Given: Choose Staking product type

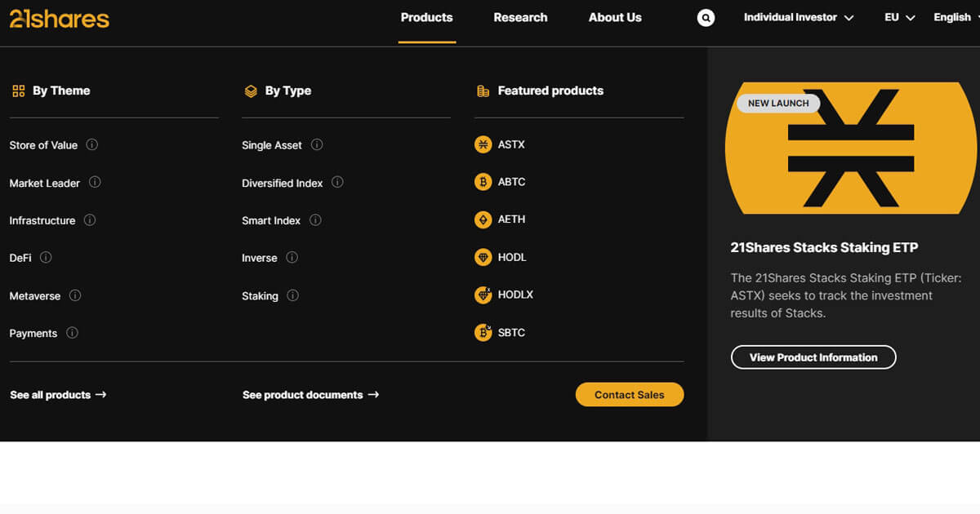Looking at the screenshot, I should point(260,296).
